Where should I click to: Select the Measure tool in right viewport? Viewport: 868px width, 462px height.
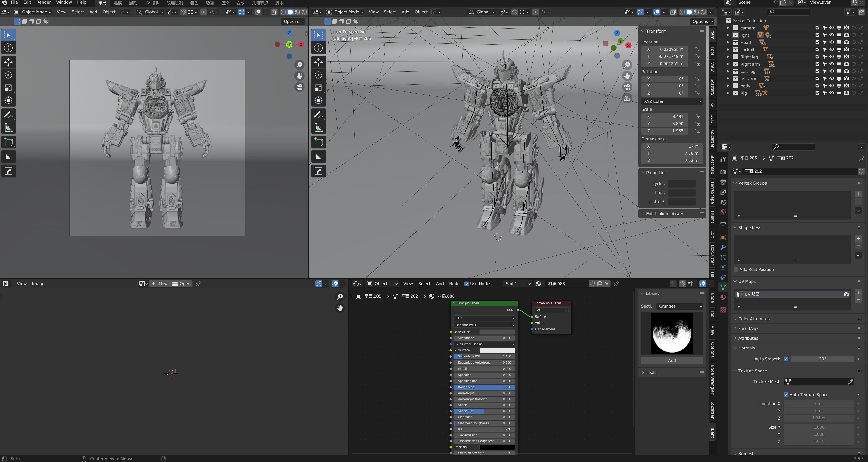pos(318,128)
